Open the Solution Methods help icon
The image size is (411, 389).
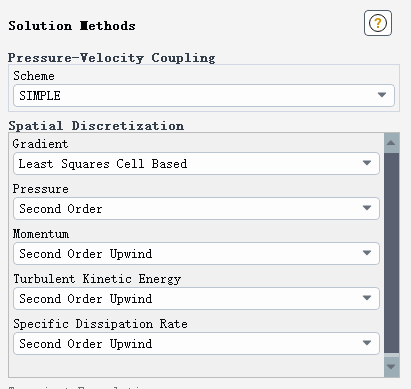378,23
